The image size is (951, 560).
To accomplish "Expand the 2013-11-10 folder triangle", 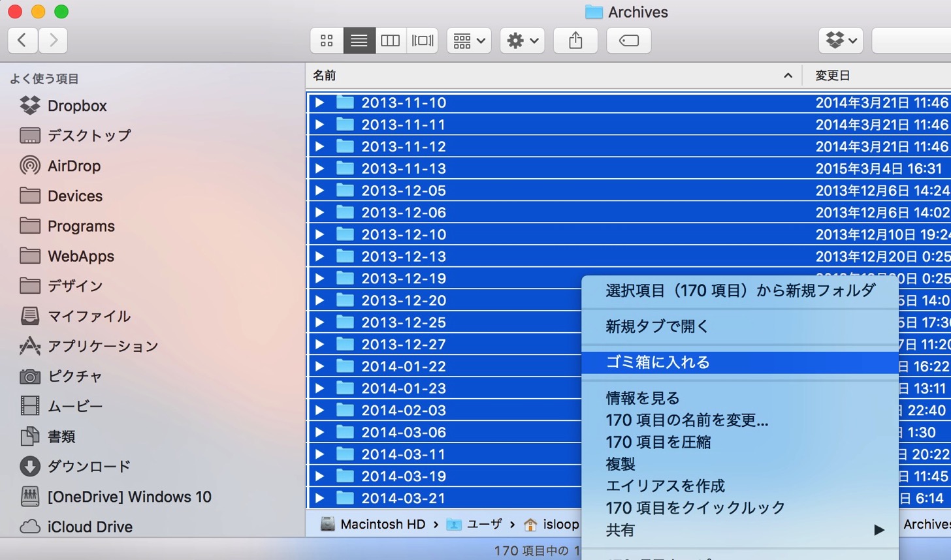I will click(x=319, y=102).
